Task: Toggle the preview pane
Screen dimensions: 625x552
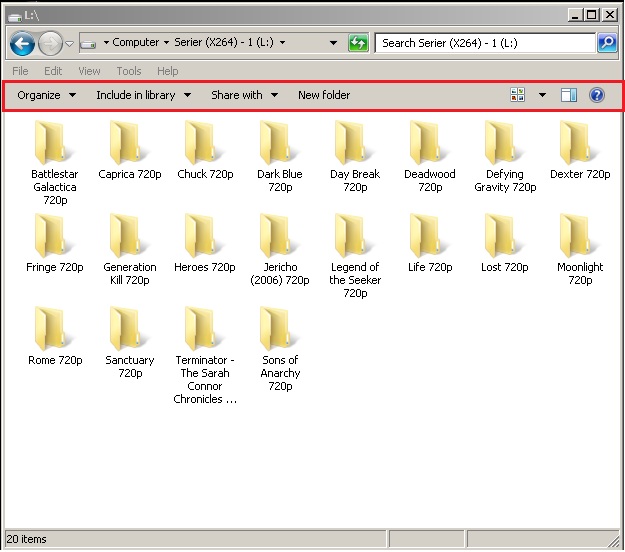Action: tap(568, 95)
